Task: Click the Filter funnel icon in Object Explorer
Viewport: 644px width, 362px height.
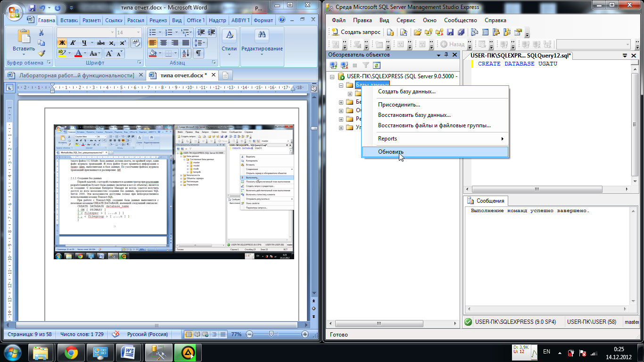Action: (366, 66)
